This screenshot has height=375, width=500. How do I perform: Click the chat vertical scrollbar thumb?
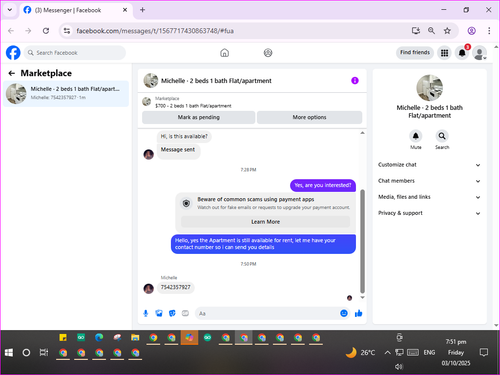click(x=362, y=241)
